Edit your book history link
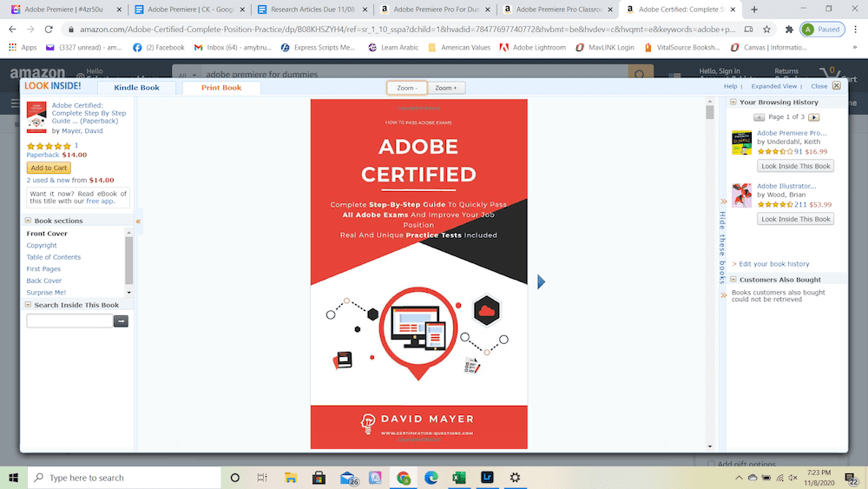 pos(774,264)
